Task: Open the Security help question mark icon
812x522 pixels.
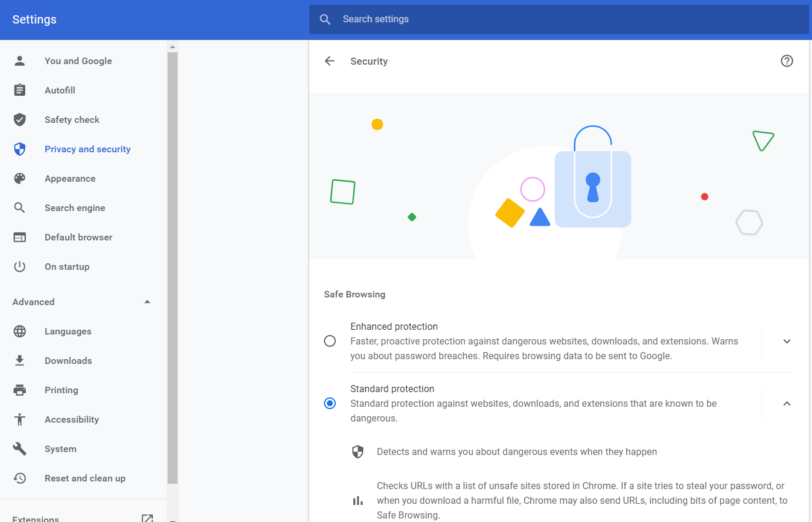Action: (x=787, y=61)
